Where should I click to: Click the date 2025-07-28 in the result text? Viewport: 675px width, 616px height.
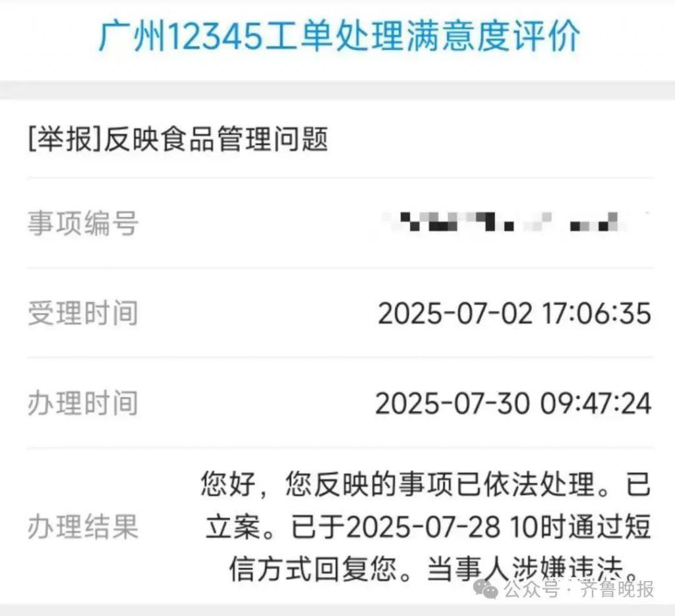[x=423, y=527]
